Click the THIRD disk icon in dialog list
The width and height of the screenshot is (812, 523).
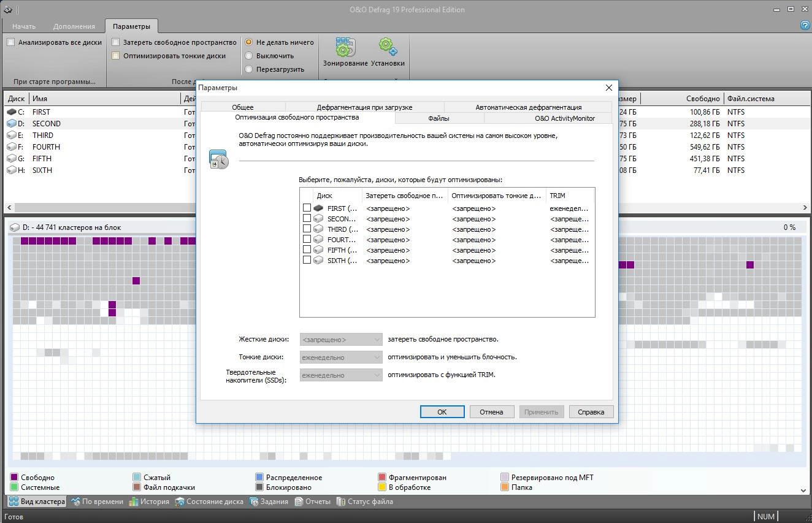click(x=318, y=229)
